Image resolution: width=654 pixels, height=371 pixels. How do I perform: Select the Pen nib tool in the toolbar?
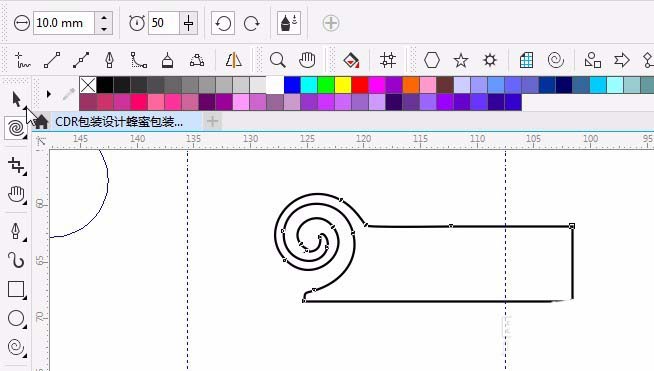click(x=109, y=60)
